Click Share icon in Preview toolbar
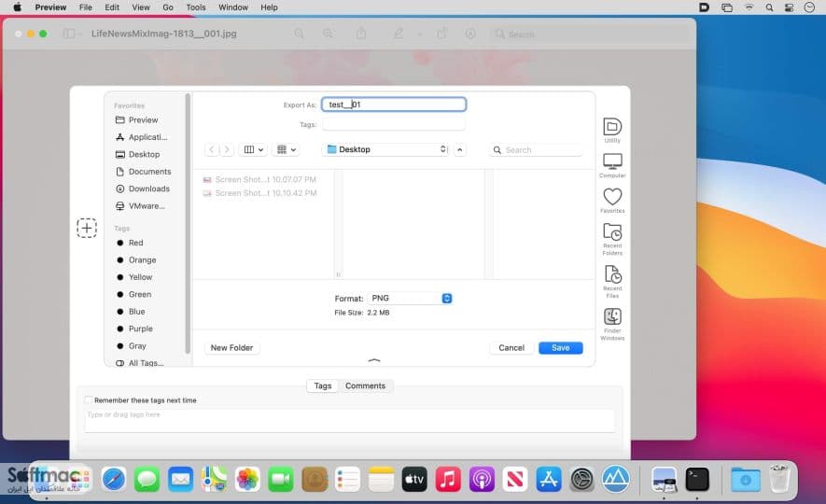This screenshot has height=504, width=826. [361, 34]
